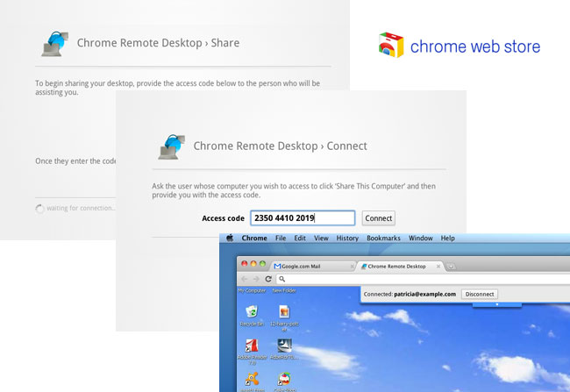Switch to the Chrome Remote Desktop tab

click(x=400, y=267)
